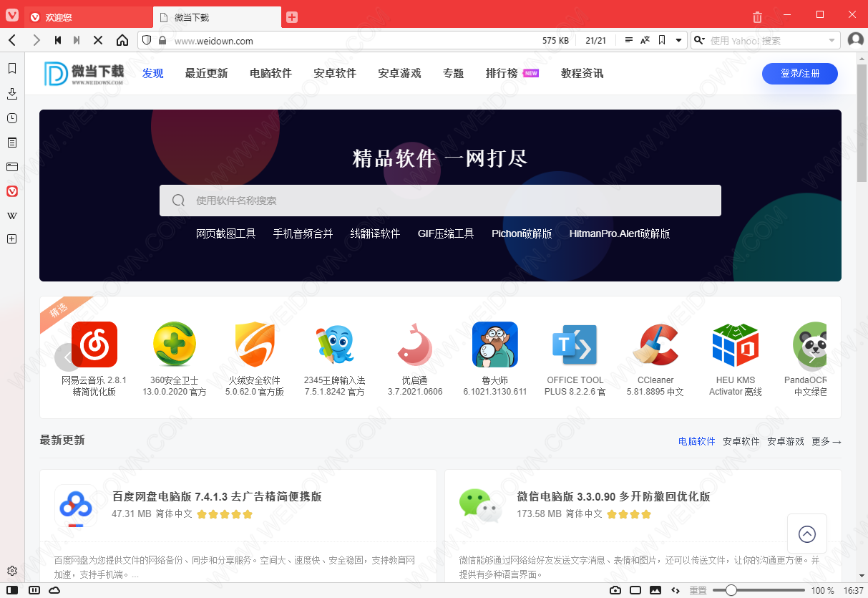Click the 登录/注册 button
The height and width of the screenshot is (598, 868).
click(800, 73)
